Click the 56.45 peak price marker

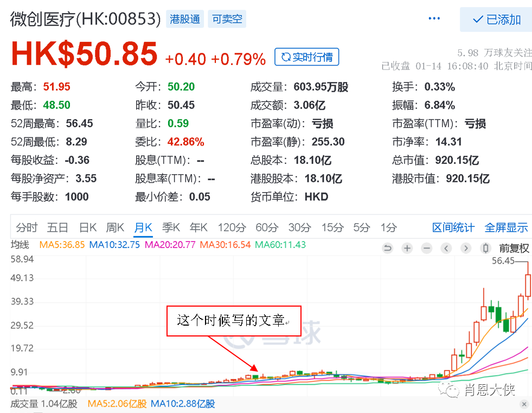pos(503,261)
